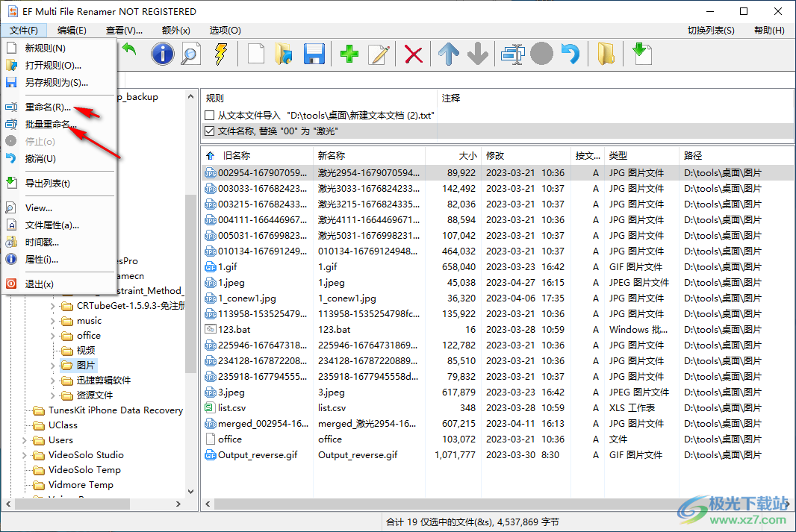This screenshot has height=532, width=796.
Task: Open the 选项(O) menu
Action: click(x=225, y=31)
